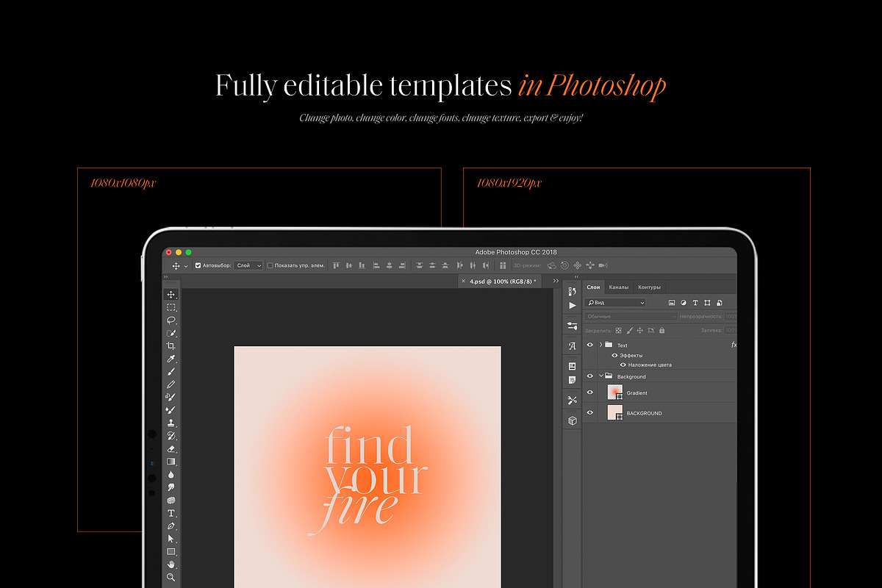Hide the Наложение цвета effect
The width and height of the screenshot is (882, 588).
click(x=623, y=365)
